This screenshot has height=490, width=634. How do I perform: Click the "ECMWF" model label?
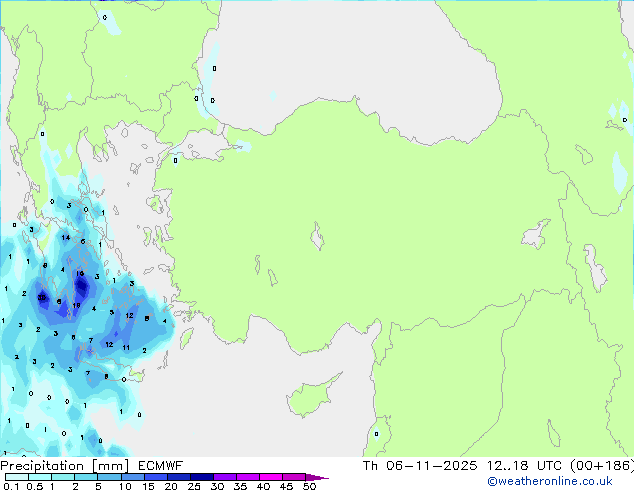pos(161,466)
